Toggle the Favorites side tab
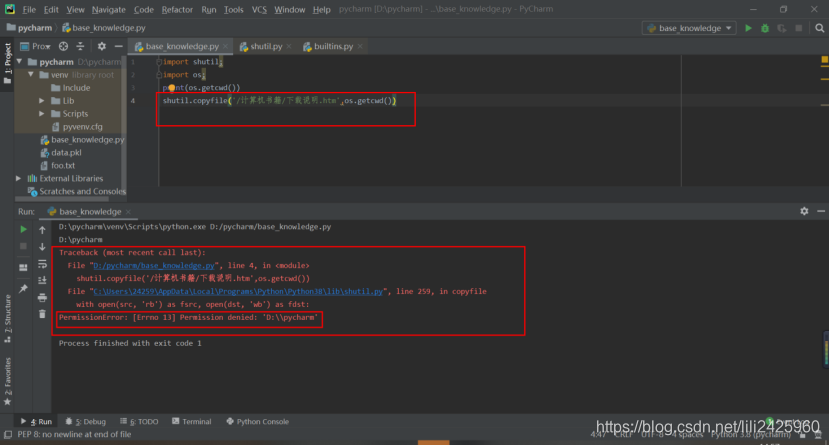Screen dimensions: 830x446 point(7,381)
